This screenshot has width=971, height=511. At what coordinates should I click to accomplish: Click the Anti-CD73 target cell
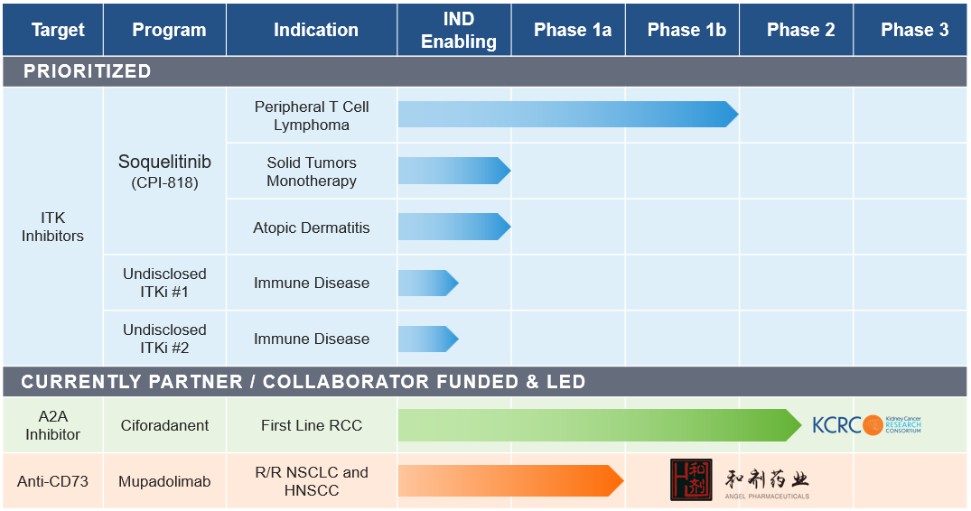pyautogui.click(x=53, y=481)
